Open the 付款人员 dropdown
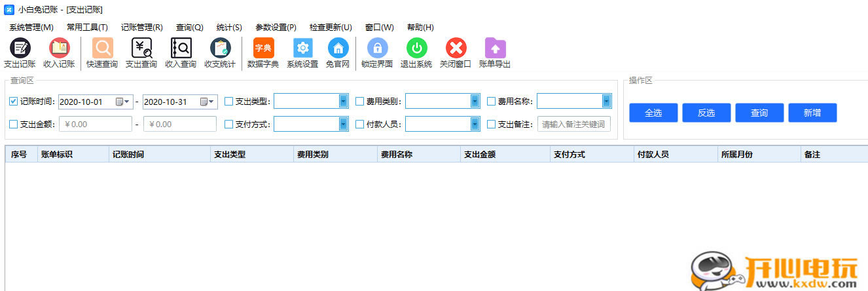 475,124
